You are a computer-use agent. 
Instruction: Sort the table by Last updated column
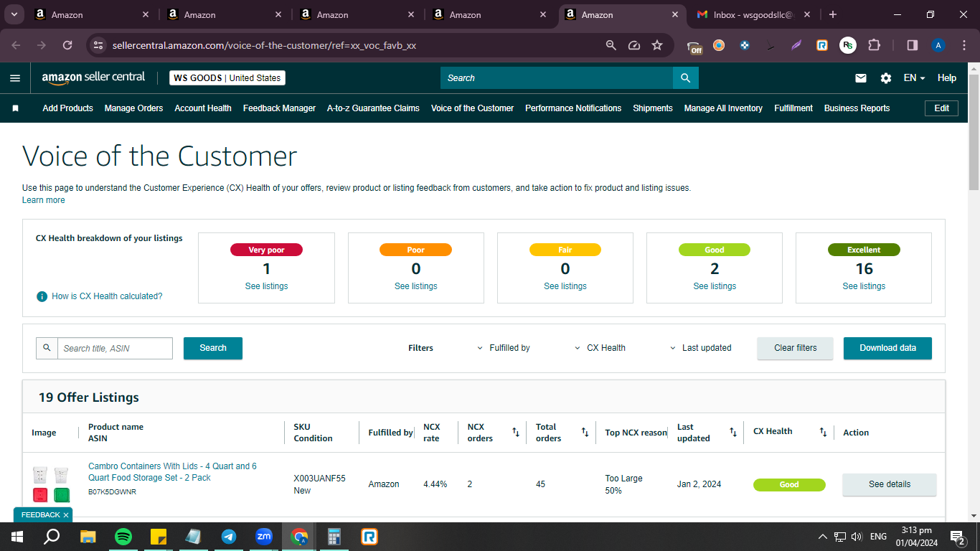coord(733,432)
